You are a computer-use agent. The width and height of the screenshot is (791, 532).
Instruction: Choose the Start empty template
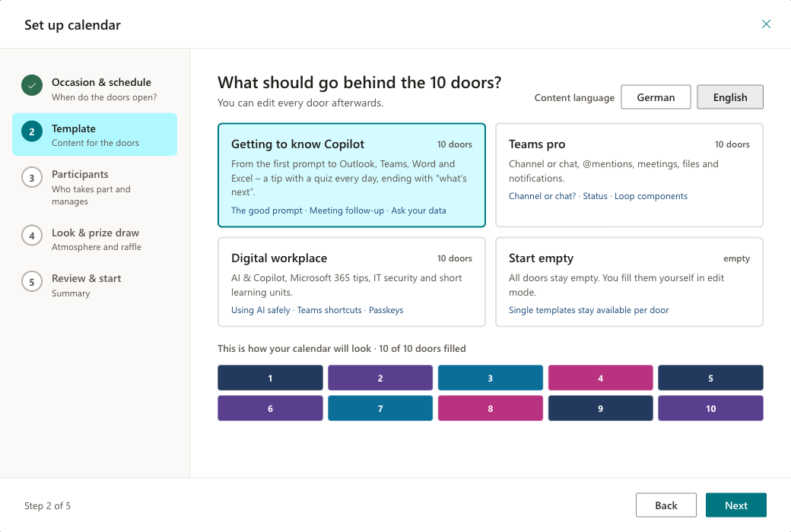coord(629,282)
